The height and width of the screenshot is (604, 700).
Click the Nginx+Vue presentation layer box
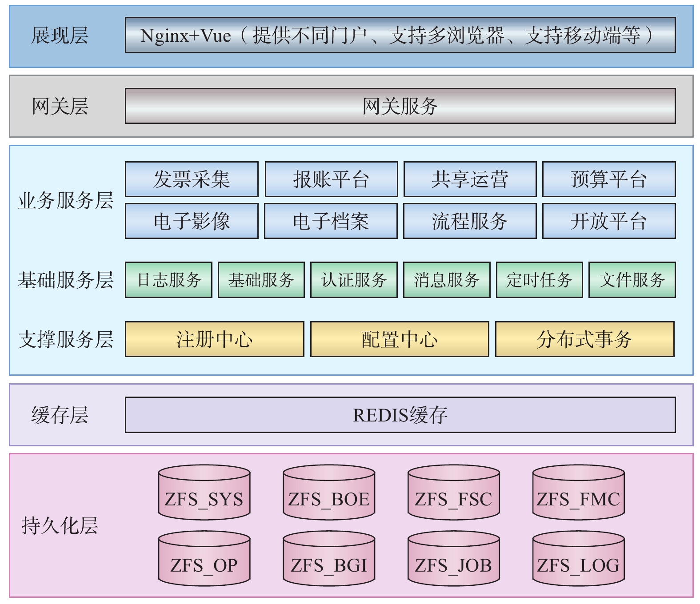400,35
